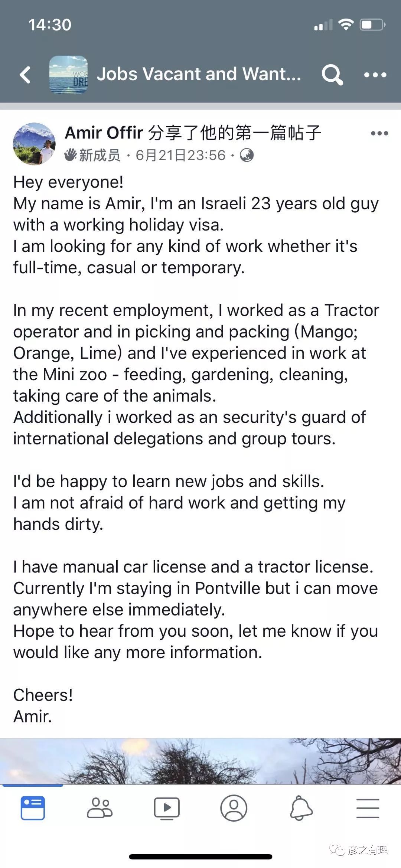Expand the post's three-dot options menu

[x=379, y=133]
